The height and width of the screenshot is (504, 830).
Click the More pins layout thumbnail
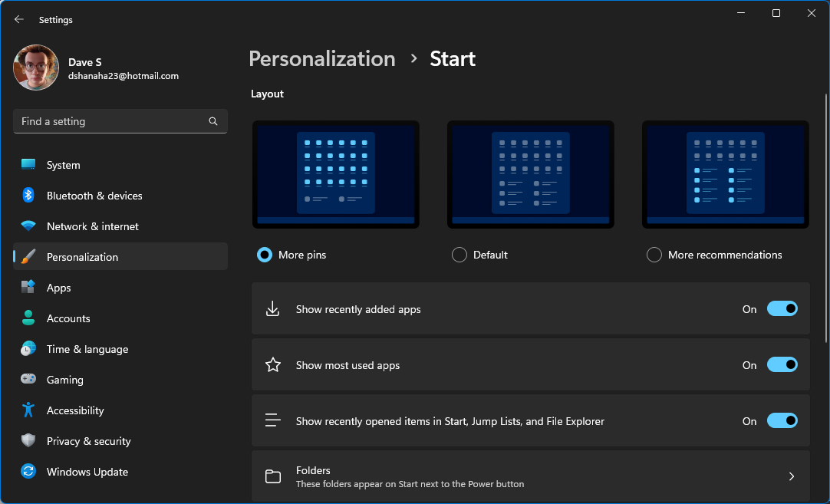pyautogui.click(x=335, y=173)
